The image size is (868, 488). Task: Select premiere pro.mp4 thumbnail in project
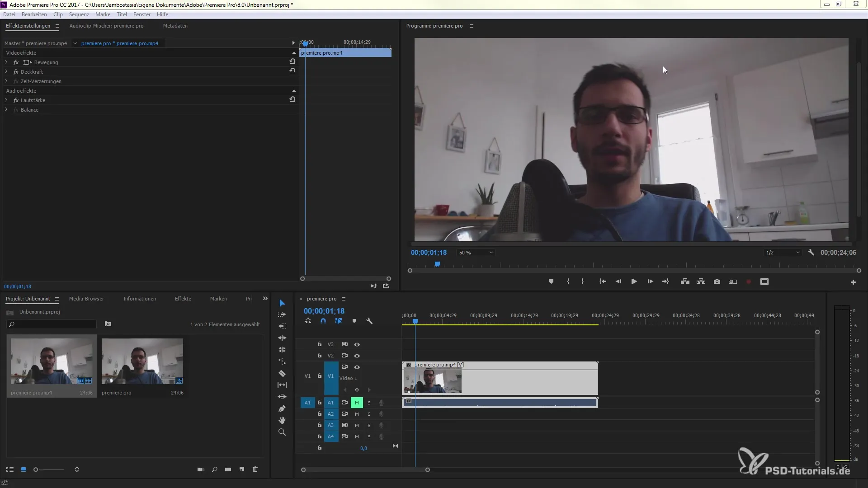pos(52,361)
